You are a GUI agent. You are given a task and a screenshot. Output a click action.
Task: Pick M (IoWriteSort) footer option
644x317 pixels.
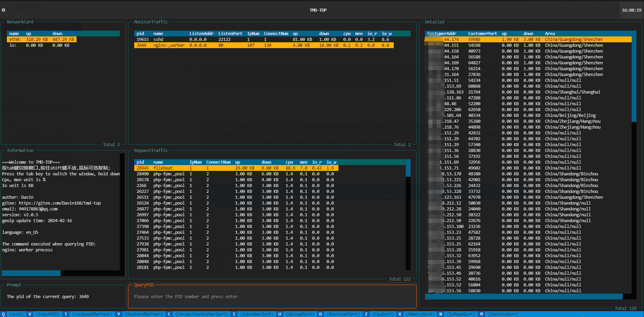[x=499, y=314]
